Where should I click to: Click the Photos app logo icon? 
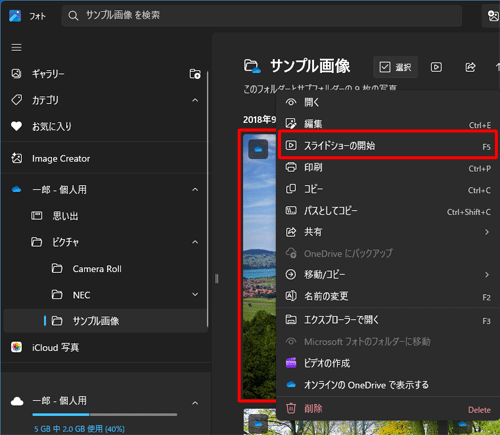tap(15, 16)
